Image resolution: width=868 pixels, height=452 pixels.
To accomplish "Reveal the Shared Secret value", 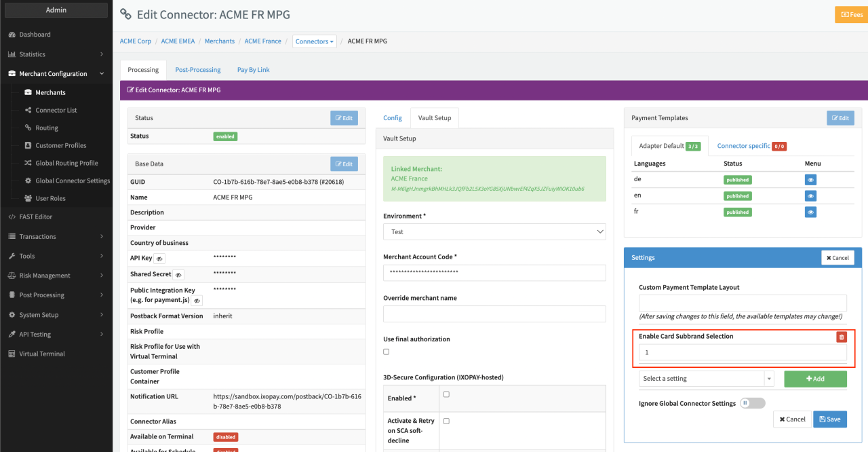I will point(178,275).
